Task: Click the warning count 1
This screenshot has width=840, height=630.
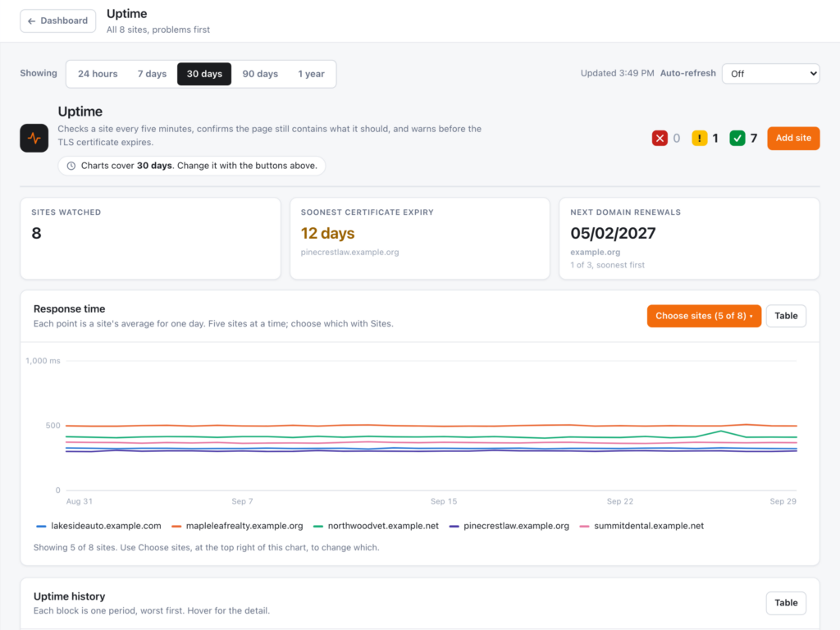Action: coord(715,139)
